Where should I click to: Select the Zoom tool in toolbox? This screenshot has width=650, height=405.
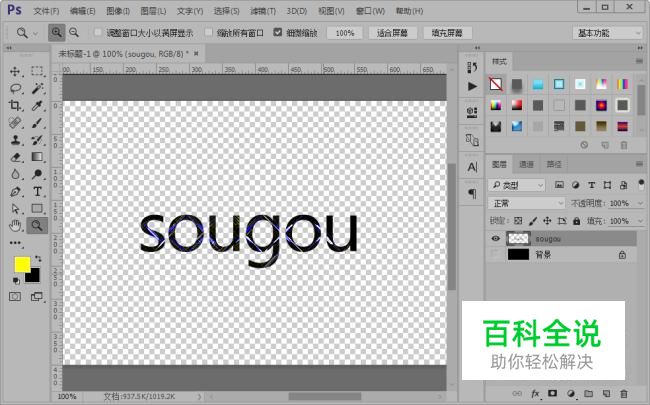click(x=37, y=226)
